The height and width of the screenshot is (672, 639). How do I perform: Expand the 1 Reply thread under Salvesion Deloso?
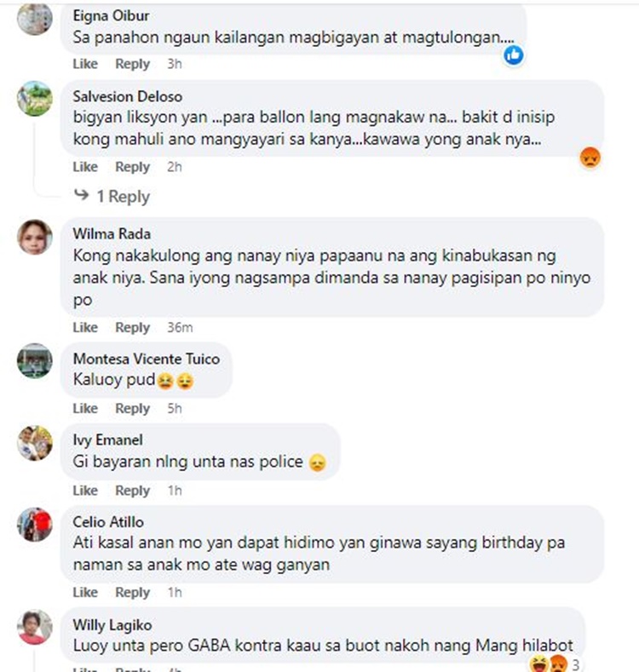coord(123,197)
